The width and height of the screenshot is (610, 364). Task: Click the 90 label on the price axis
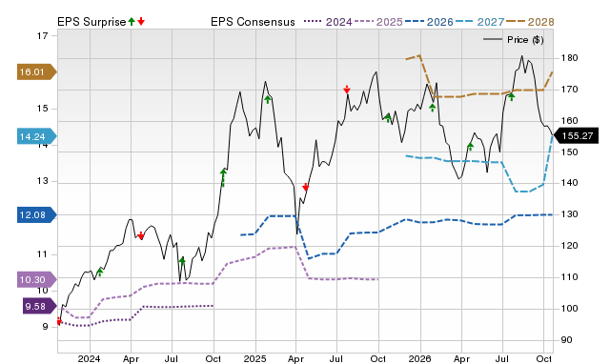click(x=567, y=340)
